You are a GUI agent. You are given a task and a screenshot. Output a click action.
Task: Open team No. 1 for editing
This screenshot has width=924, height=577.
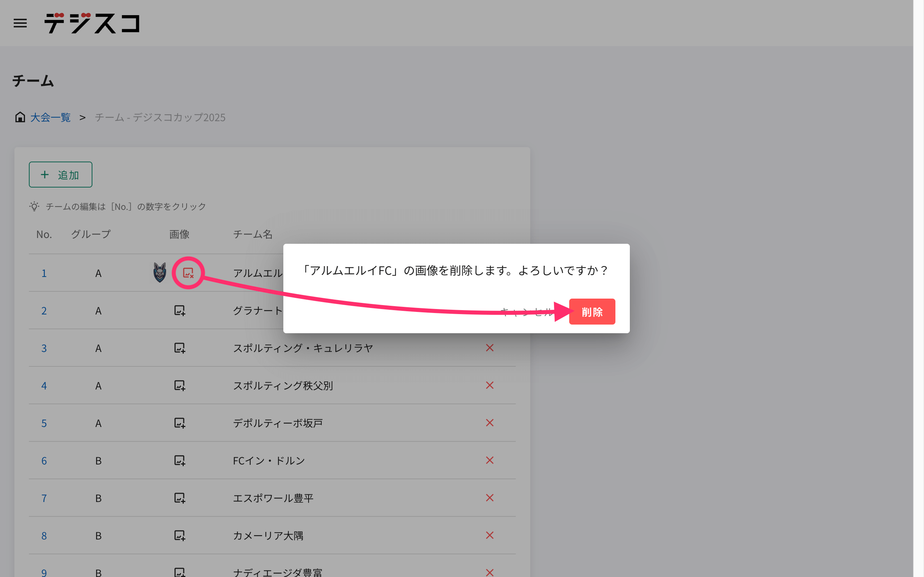(x=44, y=273)
